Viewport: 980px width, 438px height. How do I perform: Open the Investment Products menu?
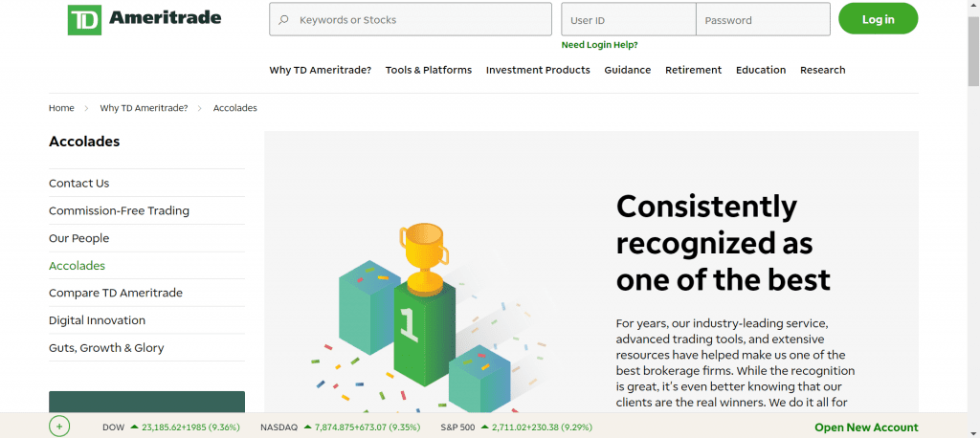tap(538, 70)
